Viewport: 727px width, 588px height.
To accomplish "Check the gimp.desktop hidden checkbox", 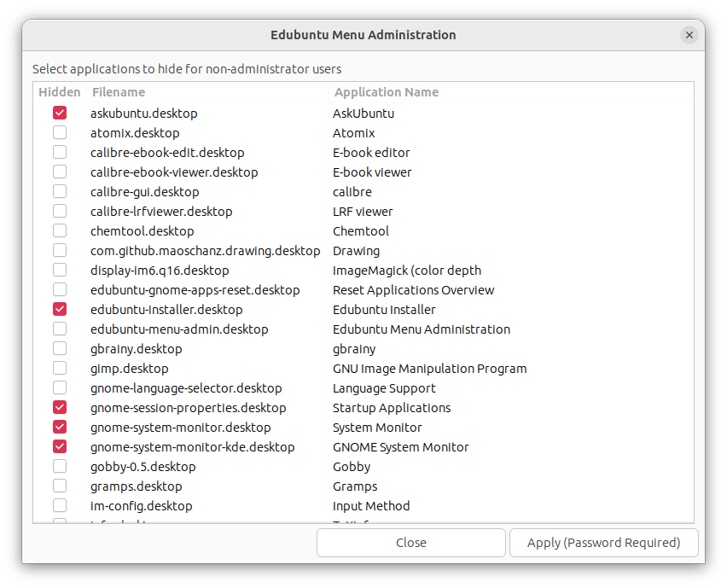I will (60, 368).
